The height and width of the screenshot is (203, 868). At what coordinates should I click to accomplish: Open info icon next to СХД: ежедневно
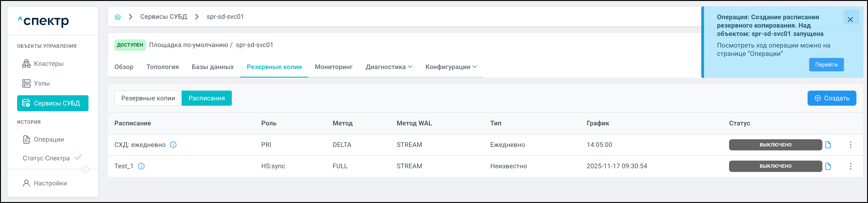coord(173,145)
